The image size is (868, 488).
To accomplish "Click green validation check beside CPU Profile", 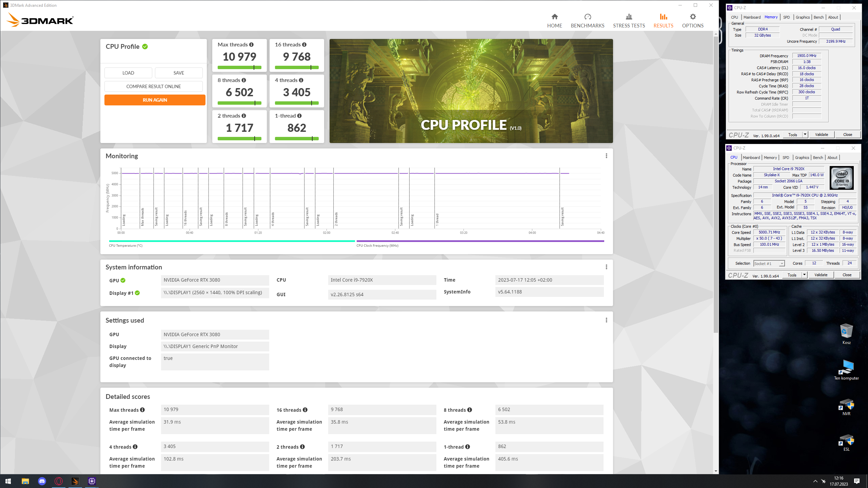I will (x=145, y=46).
